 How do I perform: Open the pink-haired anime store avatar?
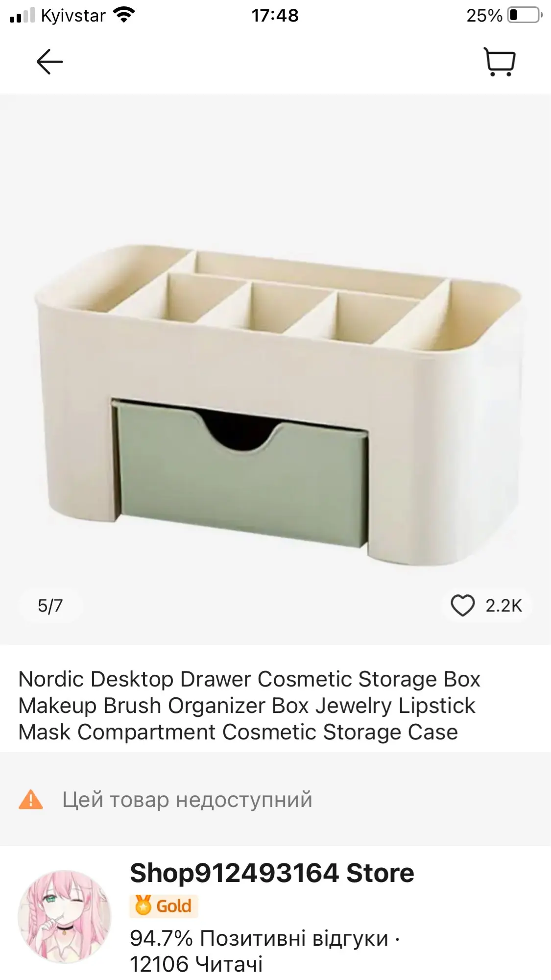pyautogui.click(x=65, y=917)
